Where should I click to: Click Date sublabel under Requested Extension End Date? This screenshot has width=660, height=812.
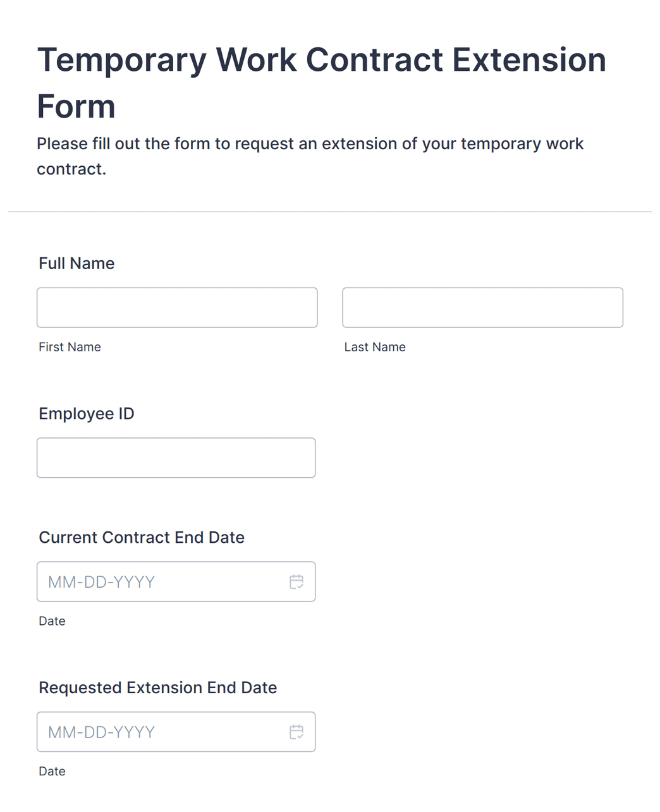point(52,771)
